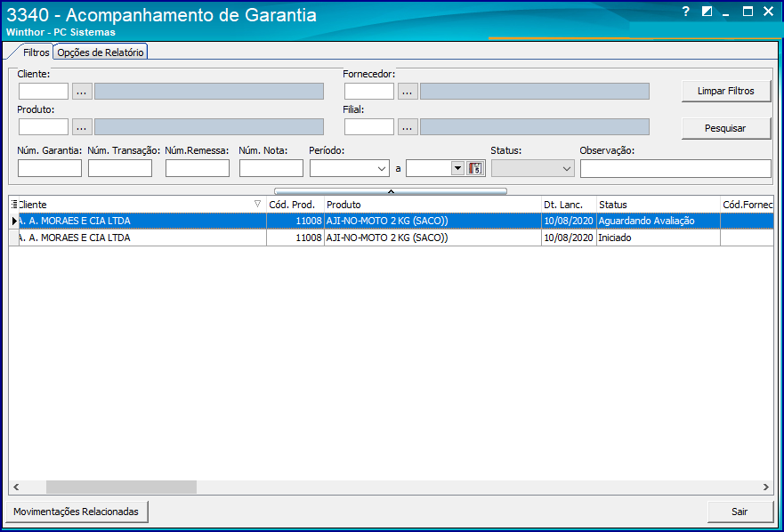Select the Iniciado status cell
Screen dimensions: 784x532
coord(659,238)
